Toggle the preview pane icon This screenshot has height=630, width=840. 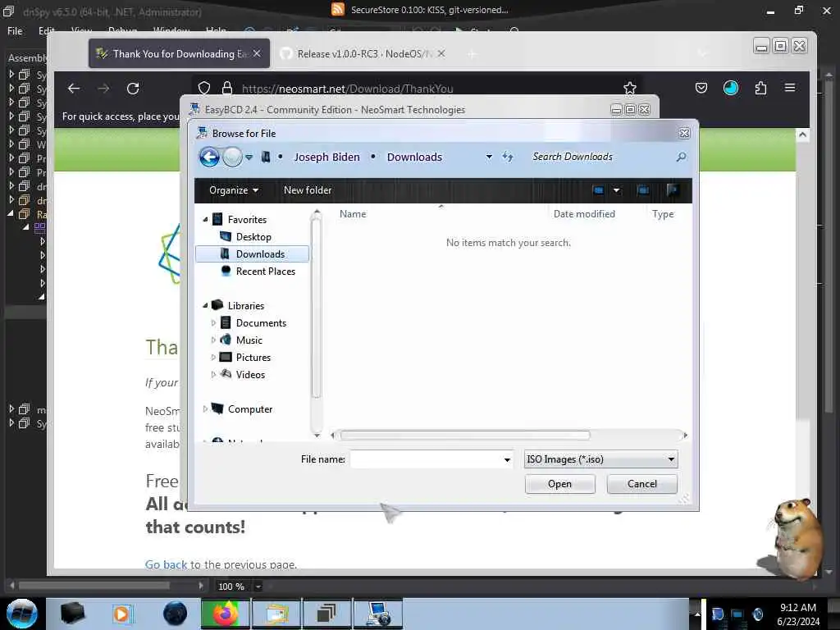pyautogui.click(x=643, y=190)
